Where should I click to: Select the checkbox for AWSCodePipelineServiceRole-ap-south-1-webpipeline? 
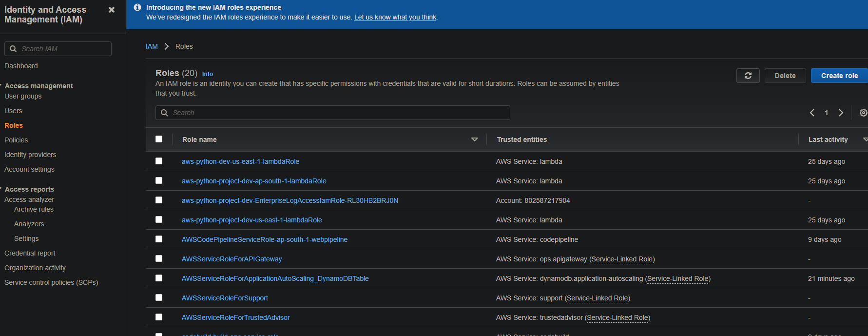click(159, 239)
